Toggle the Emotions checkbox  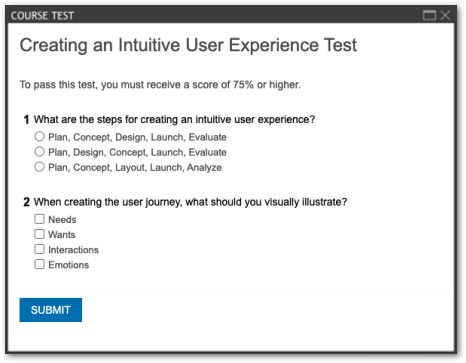pyautogui.click(x=39, y=264)
